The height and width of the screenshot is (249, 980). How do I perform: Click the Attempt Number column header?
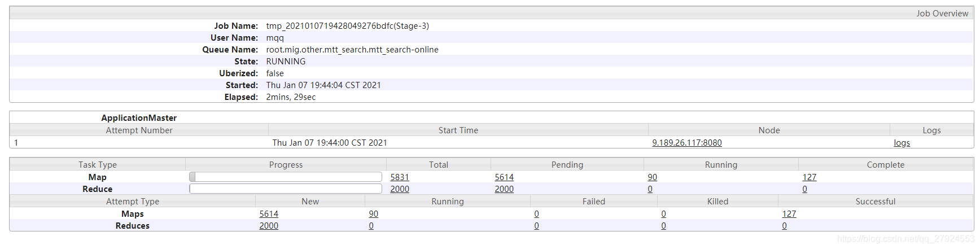pos(139,130)
